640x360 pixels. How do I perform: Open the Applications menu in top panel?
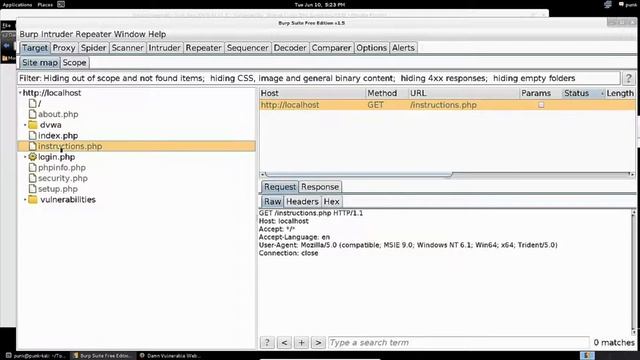pyautogui.click(x=18, y=5)
